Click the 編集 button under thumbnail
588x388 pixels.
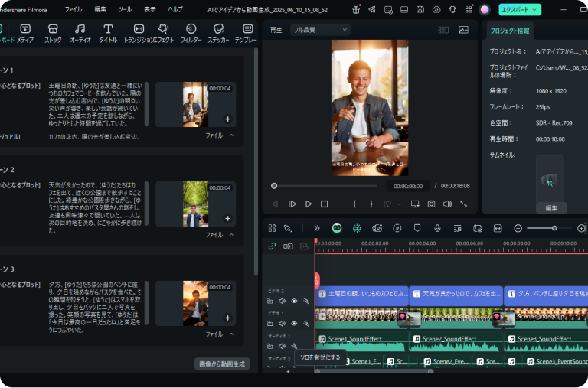pyautogui.click(x=551, y=208)
